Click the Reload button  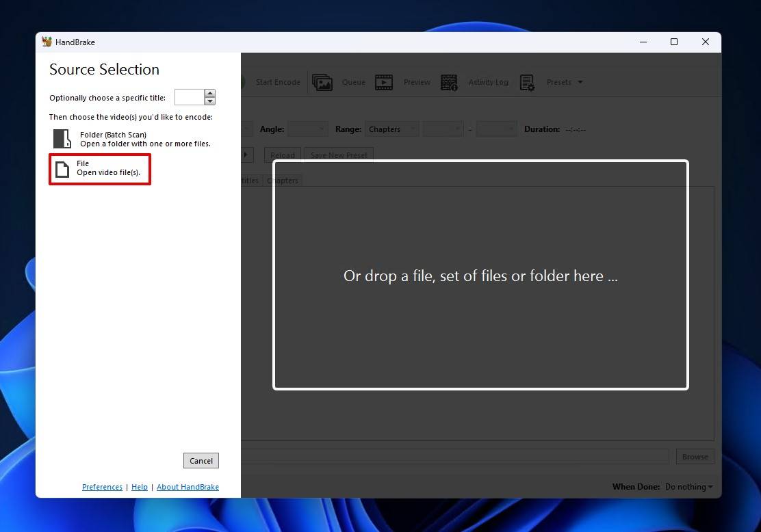pyautogui.click(x=283, y=155)
